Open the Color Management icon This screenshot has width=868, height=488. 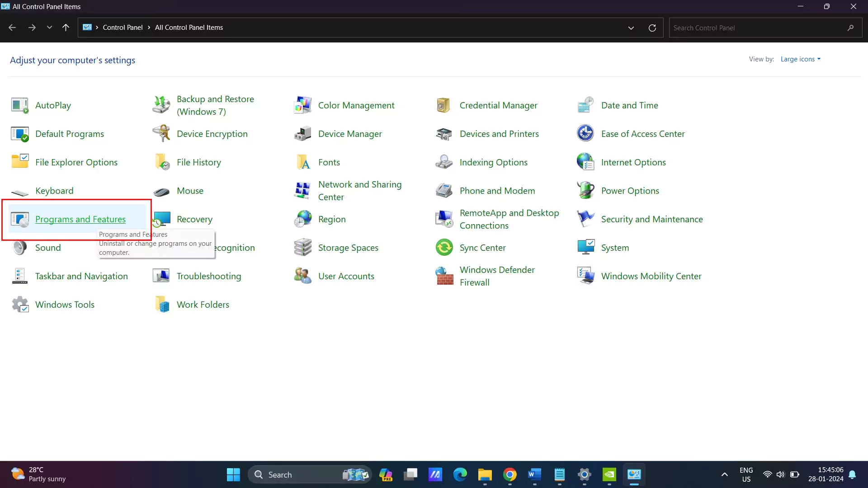[x=302, y=105]
